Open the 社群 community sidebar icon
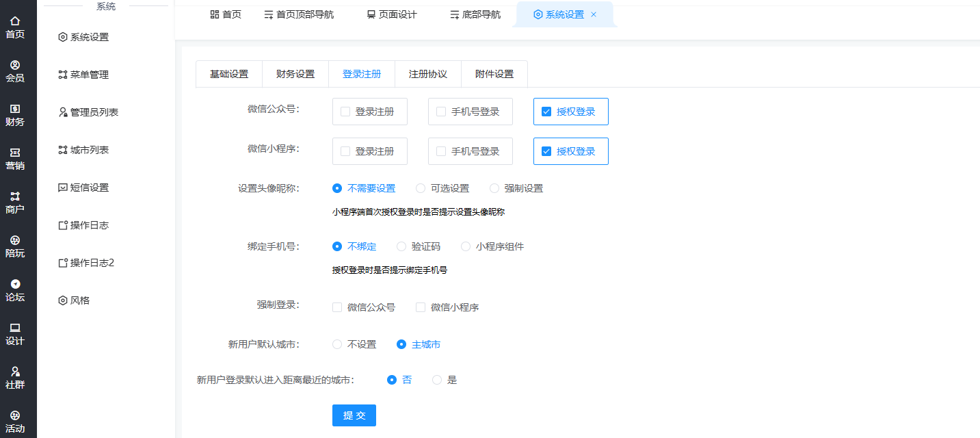Image resolution: width=980 pixels, height=438 pixels. pyautogui.click(x=15, y=372)
